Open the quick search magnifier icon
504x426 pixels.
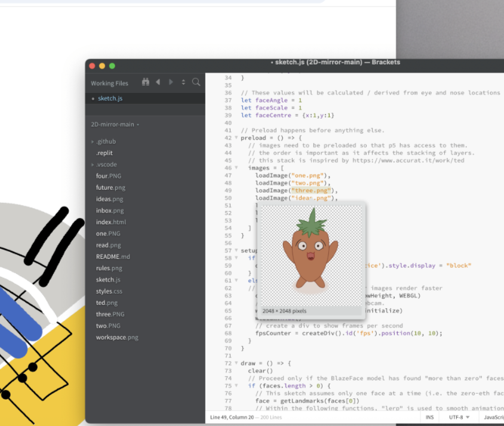click(x=195, y=82)
